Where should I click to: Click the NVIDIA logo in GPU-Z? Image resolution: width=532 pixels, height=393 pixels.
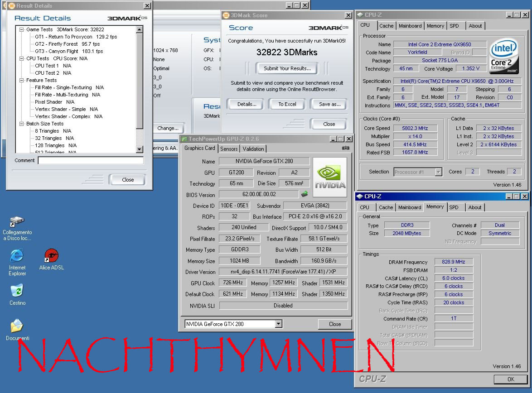330,177
